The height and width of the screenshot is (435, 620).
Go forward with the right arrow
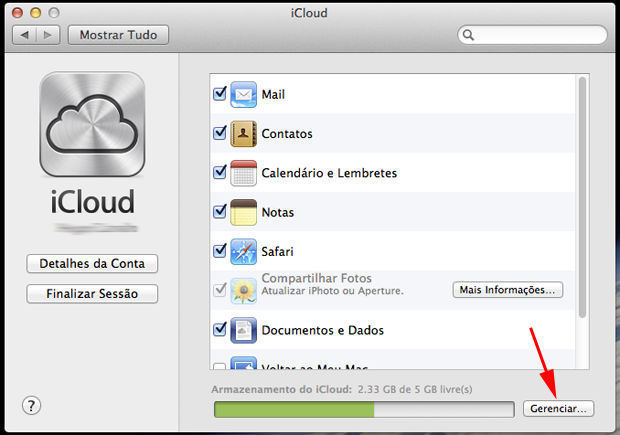(x=48, y=35)
